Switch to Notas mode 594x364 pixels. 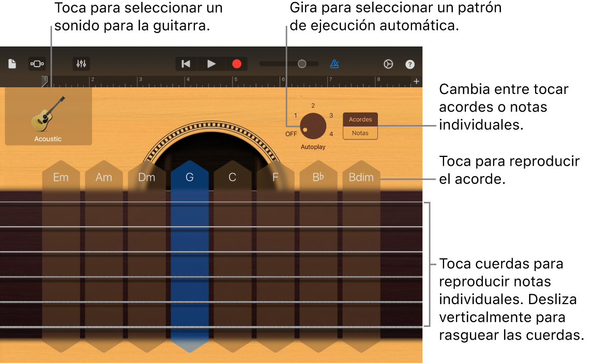(x=360, y=133)
